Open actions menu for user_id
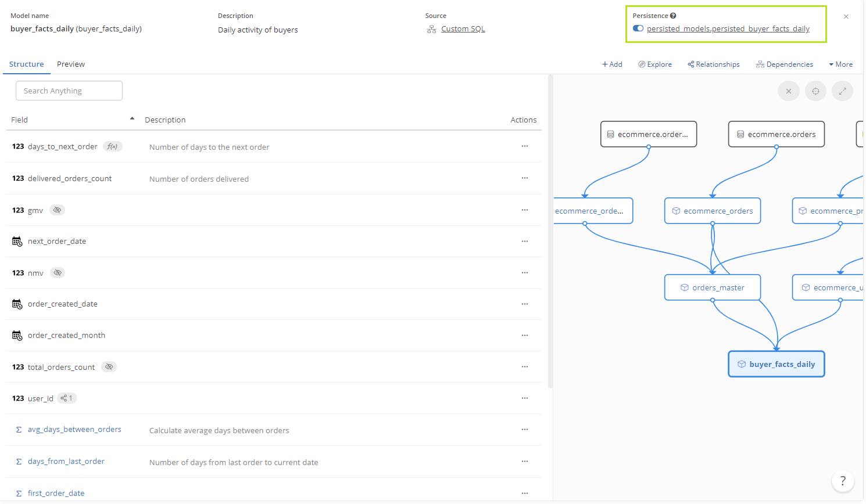Image resolution: width=866 pixels, height=504 pixels. (x=525, y=398)
